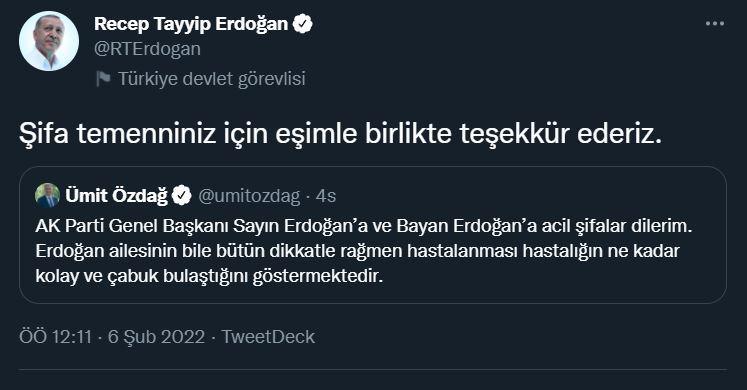Image resolution: width=747 pixels, height=390 pixels.
Task: Click verified badge next to Ümit Özdağ
Action: click(182, 196)
